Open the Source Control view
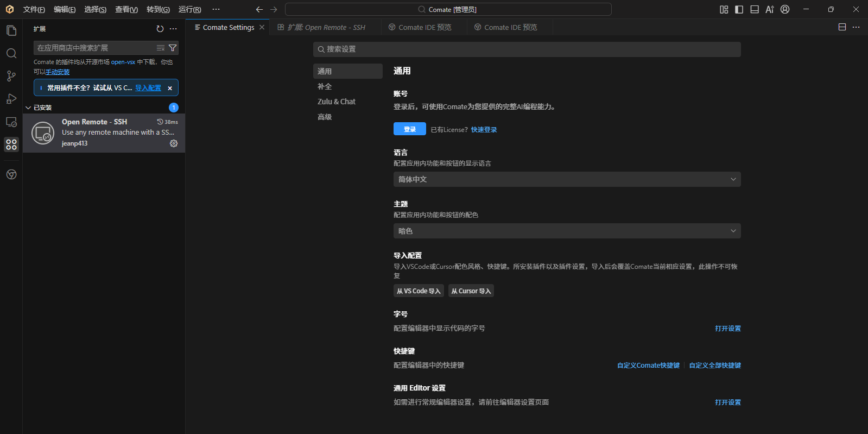This screenshot has height=434, width=868. click(11, 76)
